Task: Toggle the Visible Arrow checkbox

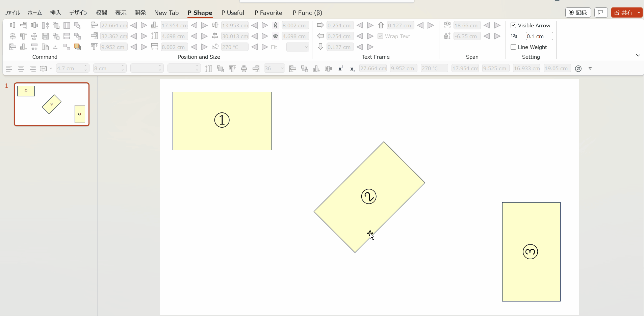Action: 513,25
